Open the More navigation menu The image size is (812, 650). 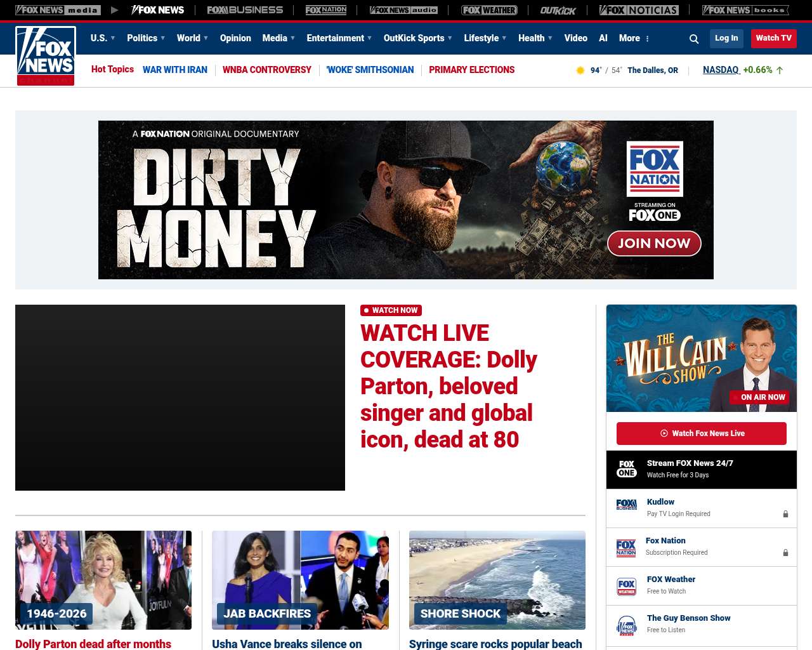coord(629,38)
